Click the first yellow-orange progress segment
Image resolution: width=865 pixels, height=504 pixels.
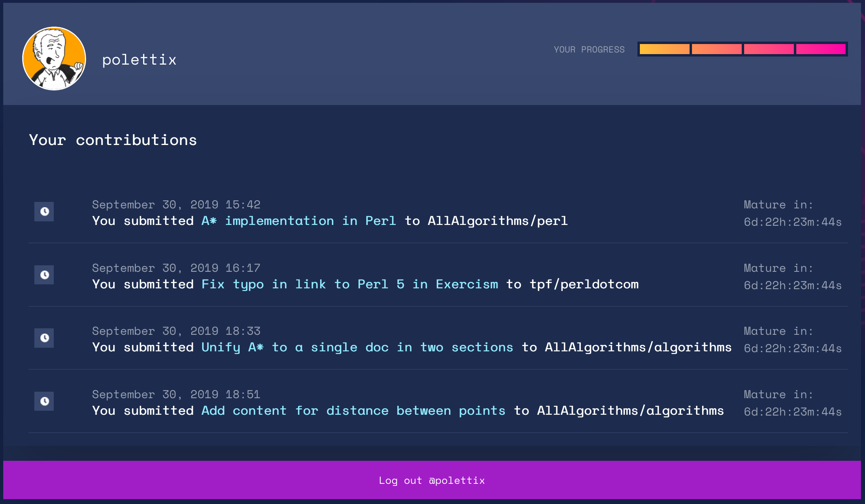pyautogui.click(x=665, y=49)
